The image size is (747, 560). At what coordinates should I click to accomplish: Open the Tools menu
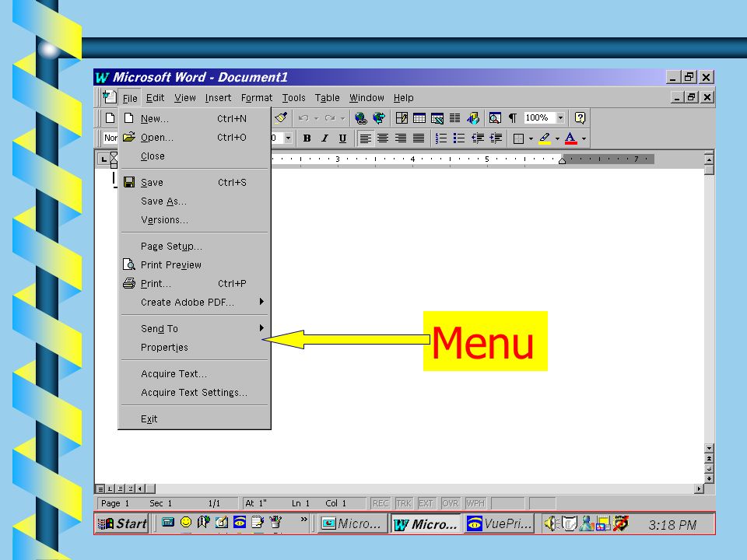pos(293,98)
